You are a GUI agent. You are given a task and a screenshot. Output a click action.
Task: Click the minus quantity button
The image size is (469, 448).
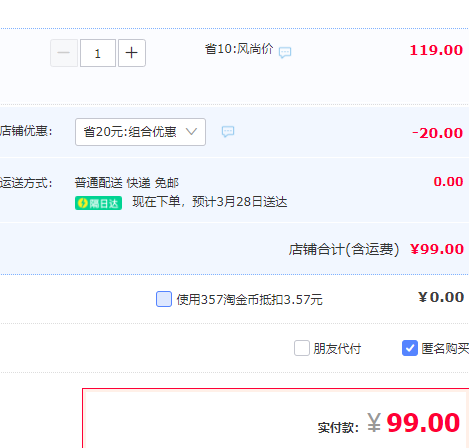(64, 53)
